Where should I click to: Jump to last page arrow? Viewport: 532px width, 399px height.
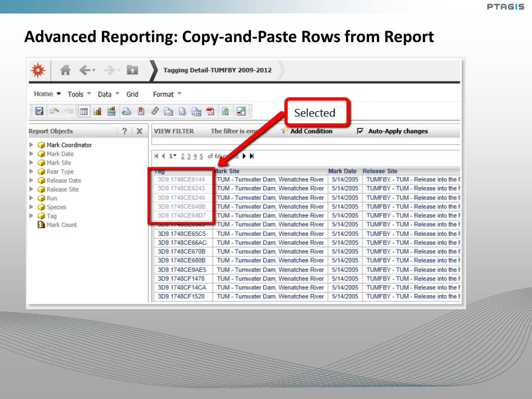point(251,156)
